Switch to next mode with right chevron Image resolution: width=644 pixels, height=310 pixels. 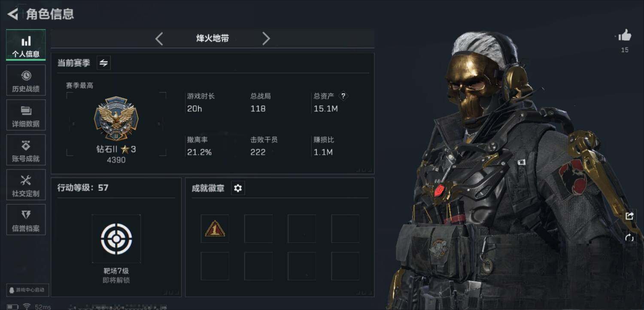pyautogui.click(x=266, y=39)
